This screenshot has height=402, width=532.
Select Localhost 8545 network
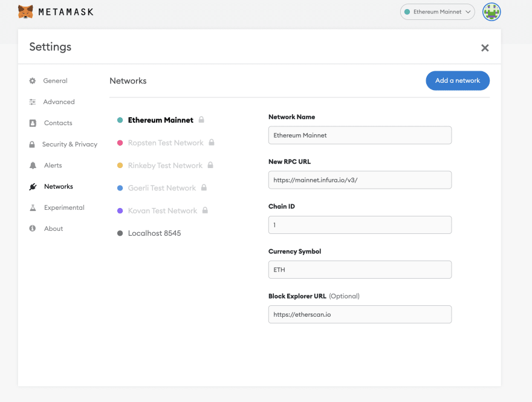(154, 233)
